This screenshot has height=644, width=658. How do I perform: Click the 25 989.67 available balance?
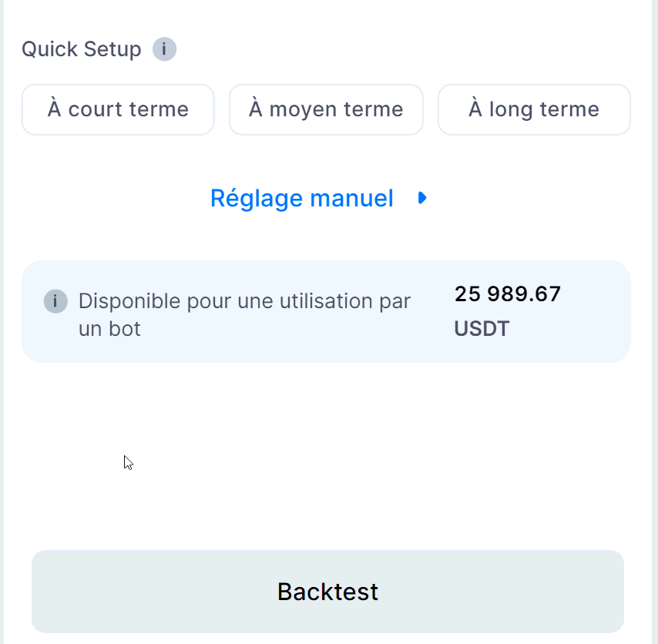(x=508, y=294)
